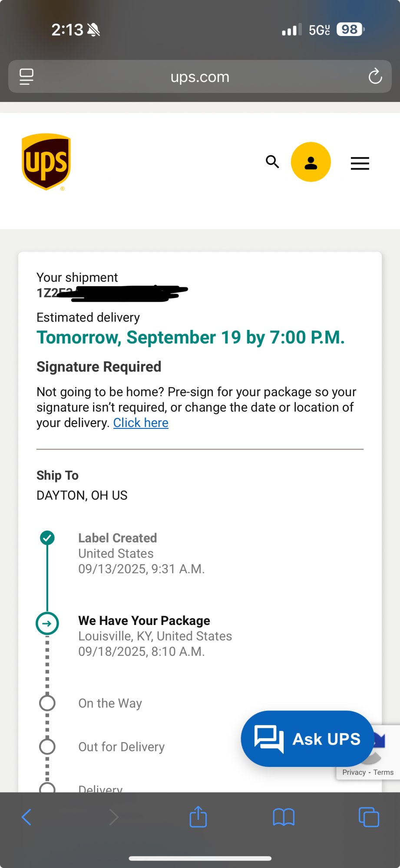Go back to the previous page
Screen dimensions: 400x868
click(26, 817)
